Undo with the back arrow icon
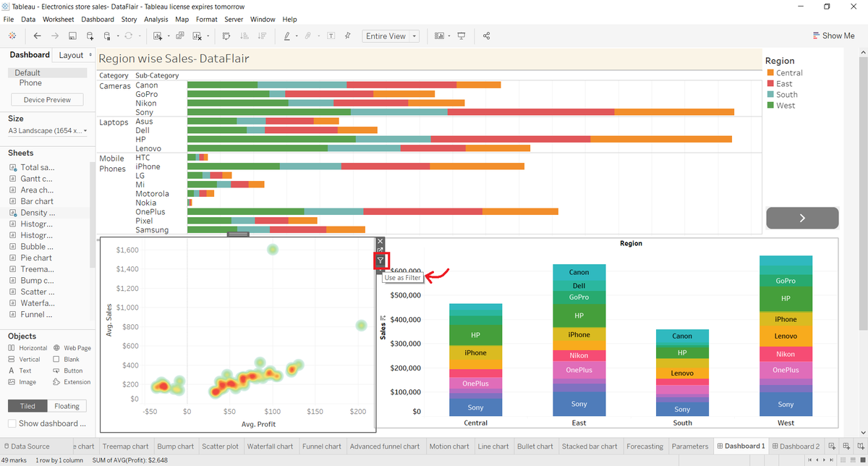Image resolution: width=868 pixels, height=466 pixels. click(x=36, y=35)
